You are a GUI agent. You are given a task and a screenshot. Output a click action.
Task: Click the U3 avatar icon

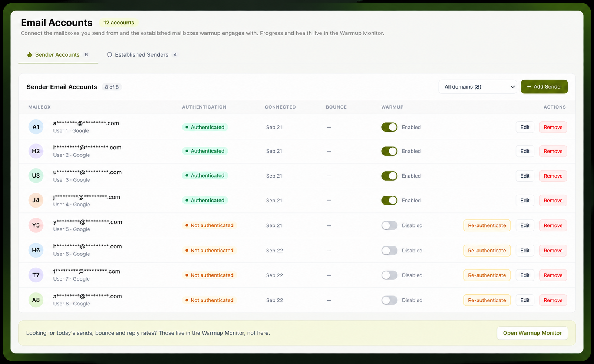(x=36, y=176)
